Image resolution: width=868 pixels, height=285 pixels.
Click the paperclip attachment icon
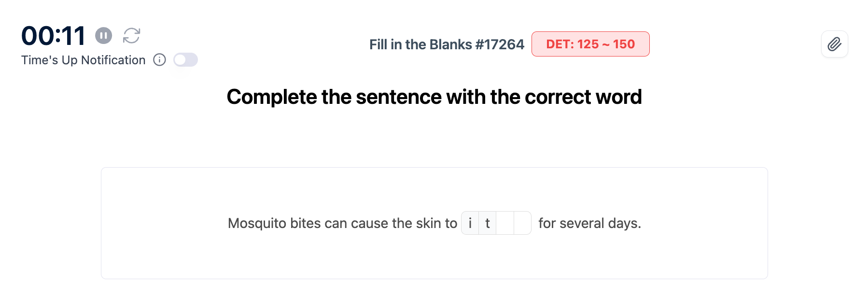[x=834, y=44]
